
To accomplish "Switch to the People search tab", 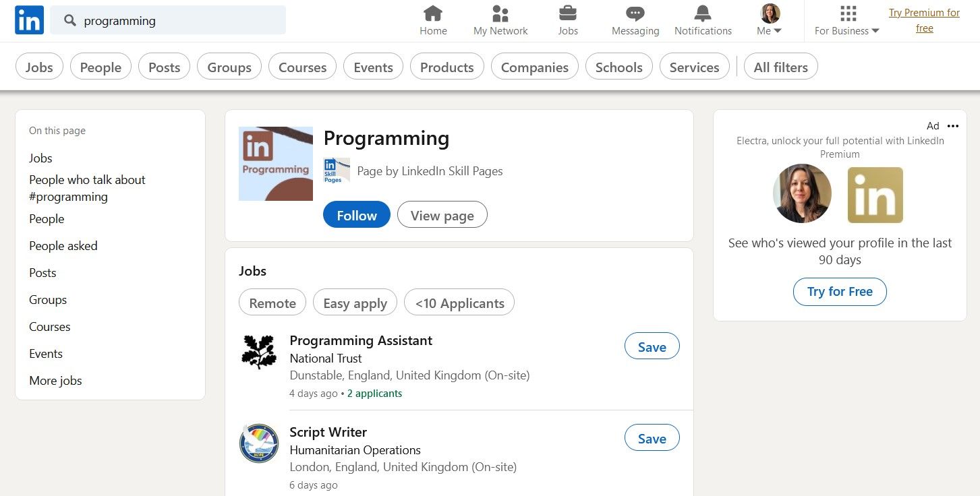I will [x=100, y=67].
